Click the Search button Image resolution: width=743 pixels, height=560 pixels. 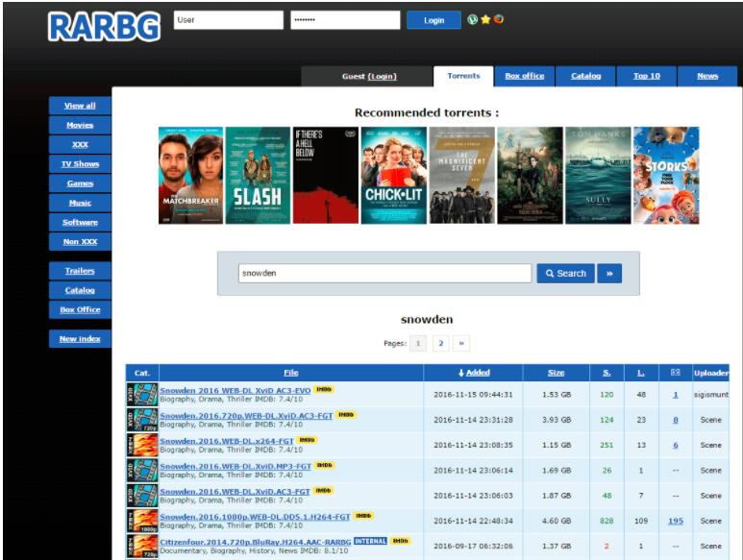(565, 273)
